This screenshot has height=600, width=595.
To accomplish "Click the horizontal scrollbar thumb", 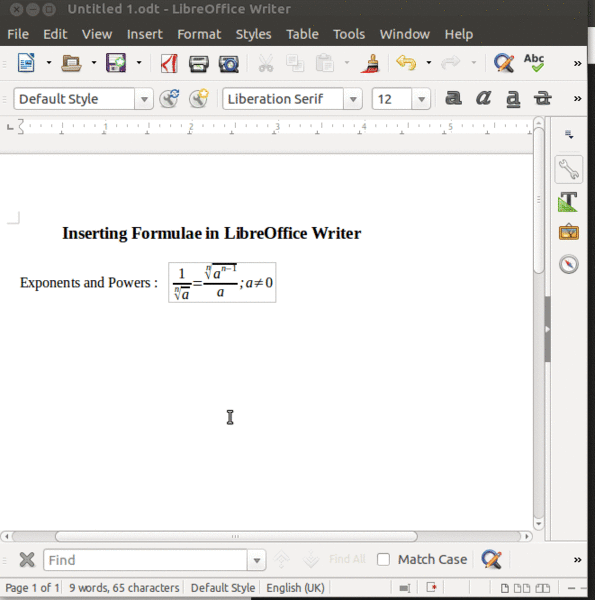I will (x=236, y=536).
